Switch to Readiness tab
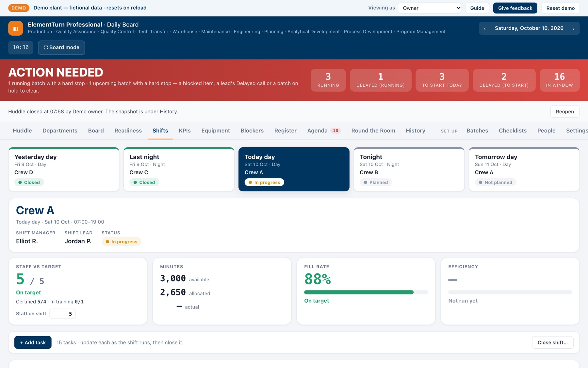This screenshot has height=368, width=588. pos(128,131)
